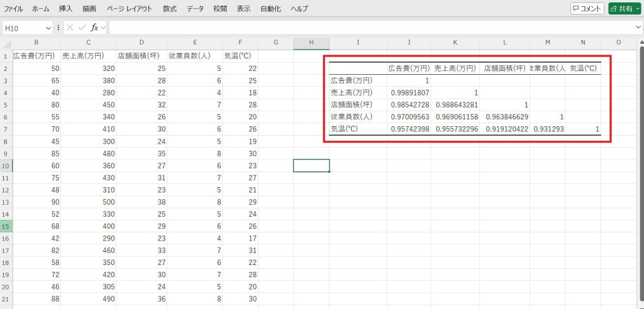The image size is (644, 309).
Task: Expand the formula bar with right-edge chevron
Action: (x=638, y=28)
